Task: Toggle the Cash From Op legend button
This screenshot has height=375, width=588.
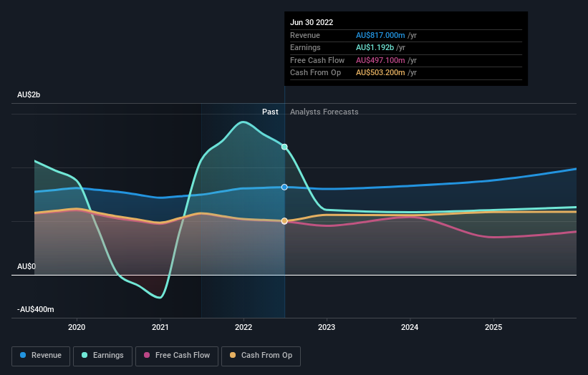Action: [x=261, y=356]
